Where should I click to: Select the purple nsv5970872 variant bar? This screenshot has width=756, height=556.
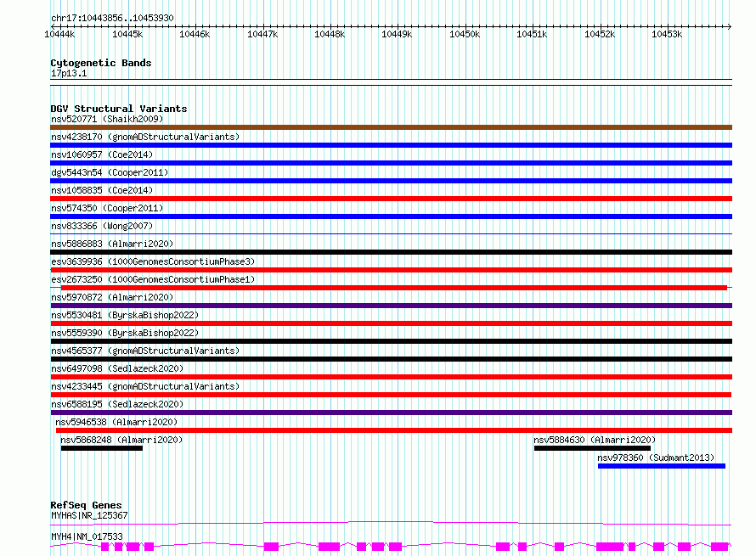[391, 306]
